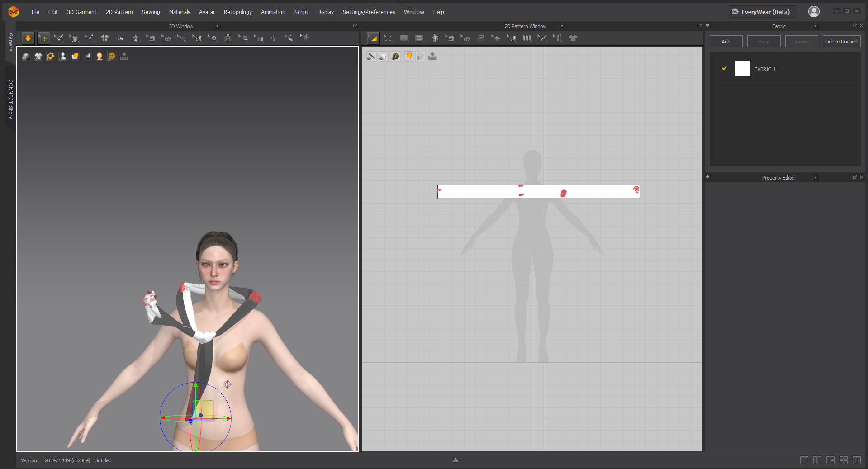Click the orange Simulate arrow in 3D toolbar
This screenshot has height=469, width=868.
click(x=28, y=38)
